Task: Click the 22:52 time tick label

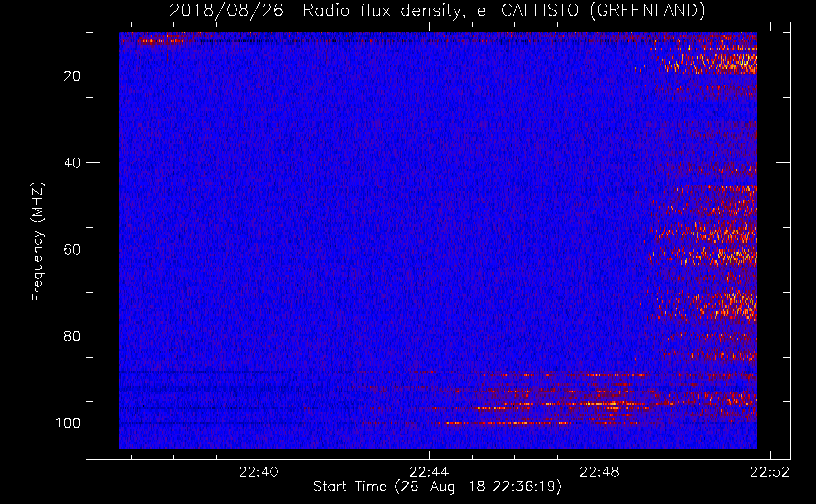Action: (770, 472)
